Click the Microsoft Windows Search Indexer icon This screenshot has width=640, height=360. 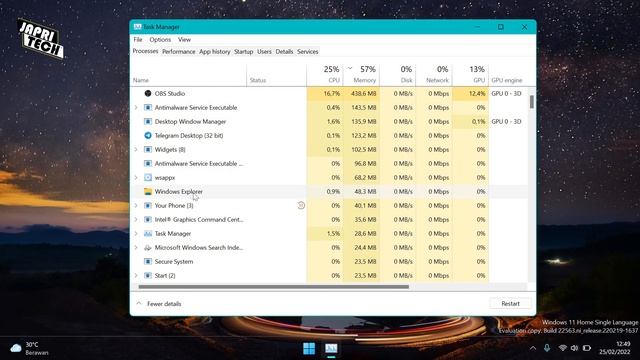click(x=148, y=247)
